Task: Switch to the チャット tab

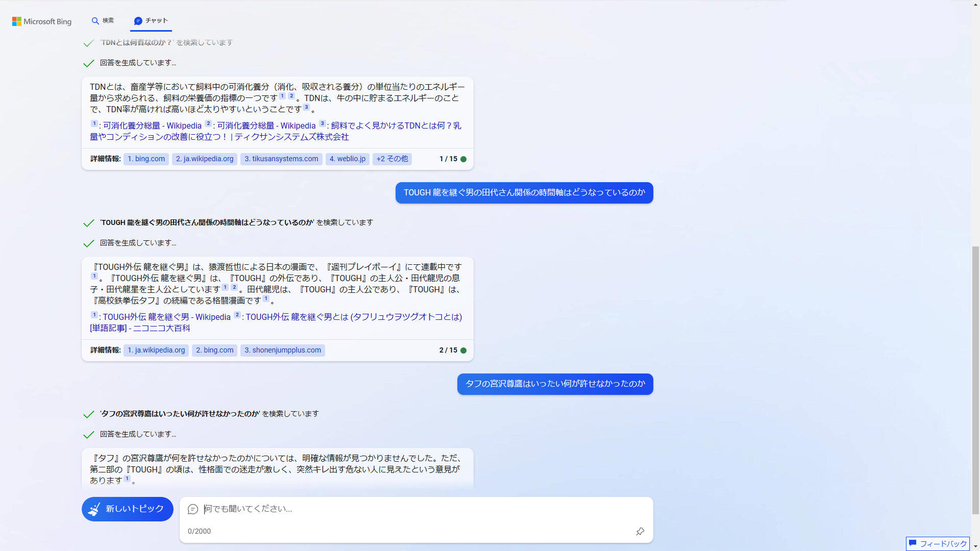Action: pos(151,21)
